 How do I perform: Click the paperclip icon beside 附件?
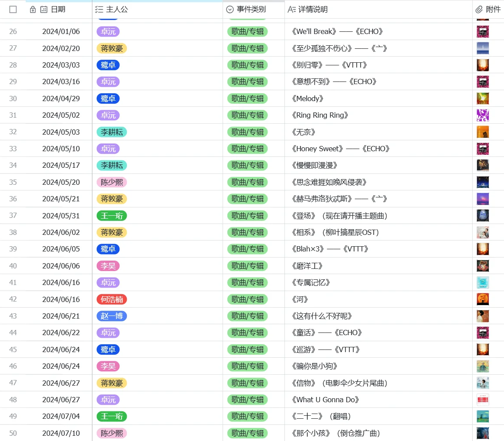pos(479,9)
